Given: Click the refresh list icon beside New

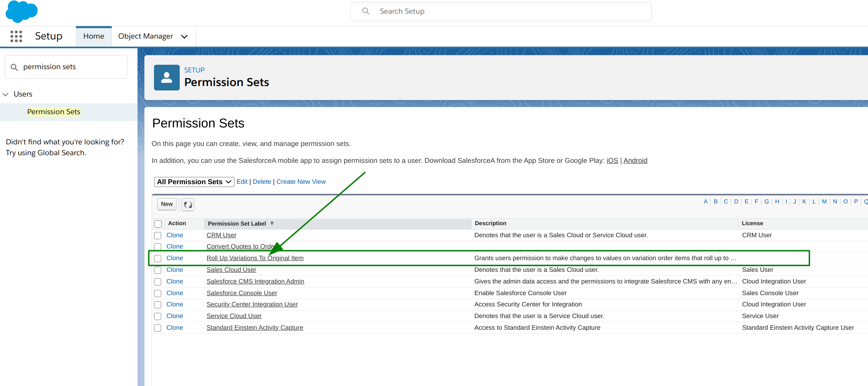Looking at the screenshot, I should pos(188,205).
